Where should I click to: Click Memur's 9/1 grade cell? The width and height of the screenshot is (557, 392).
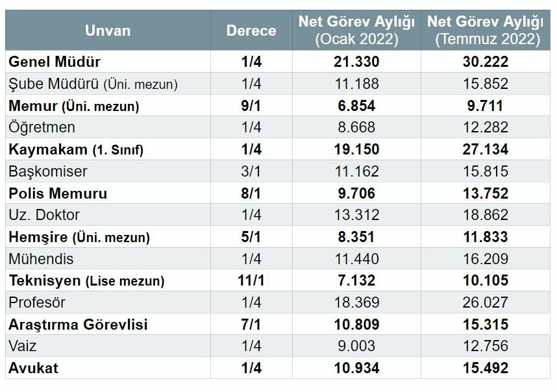coord(251,106)
